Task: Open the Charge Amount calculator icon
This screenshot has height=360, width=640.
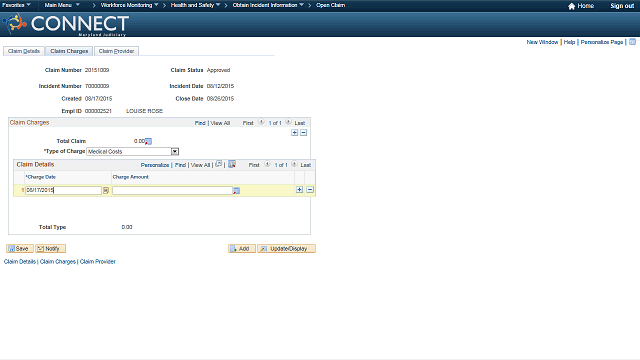Action: coord(236,191)
